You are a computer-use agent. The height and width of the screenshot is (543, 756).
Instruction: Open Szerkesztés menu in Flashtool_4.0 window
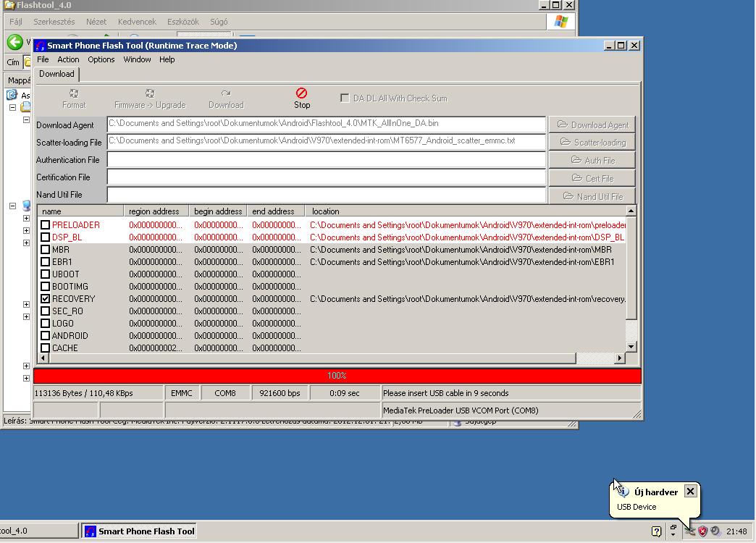click(x=54, y=22)
